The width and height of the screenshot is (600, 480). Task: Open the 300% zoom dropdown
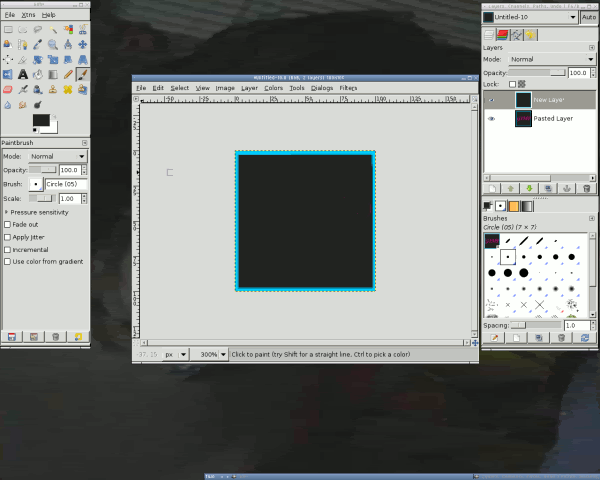(x=209, y=354)
